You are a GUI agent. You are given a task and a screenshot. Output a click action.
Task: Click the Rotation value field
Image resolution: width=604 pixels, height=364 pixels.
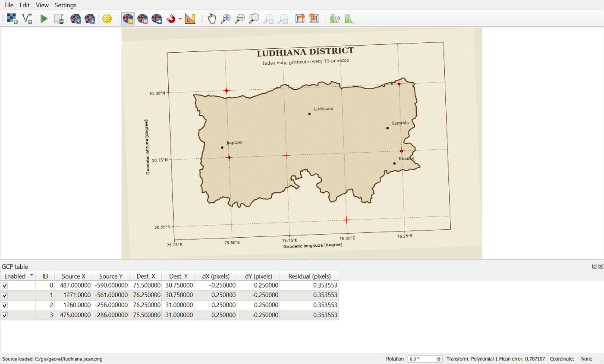click(422, 359)
